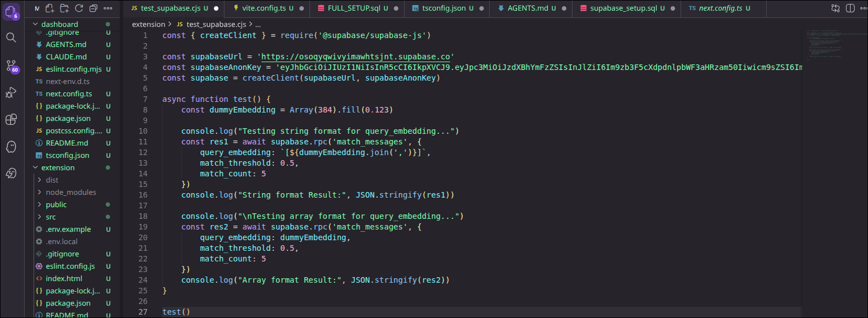Collapse all folders in explorer
Screen dimensions: 868x318
[93, 8]
